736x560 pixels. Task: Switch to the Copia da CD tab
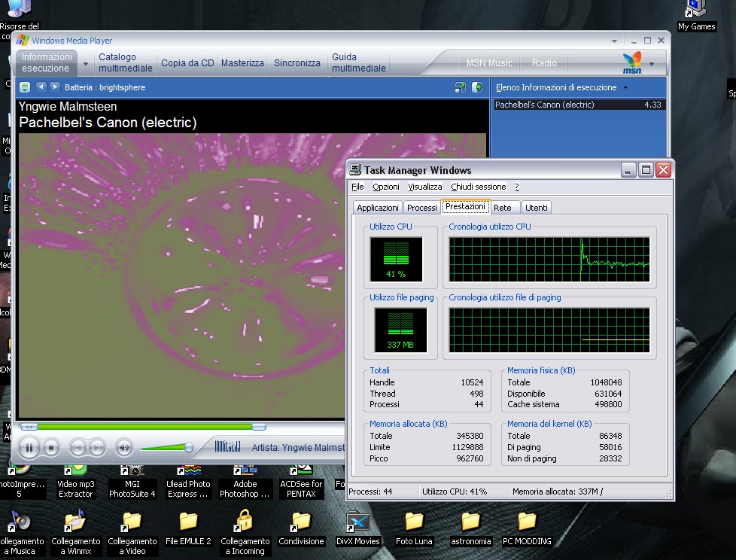(187, 63)
